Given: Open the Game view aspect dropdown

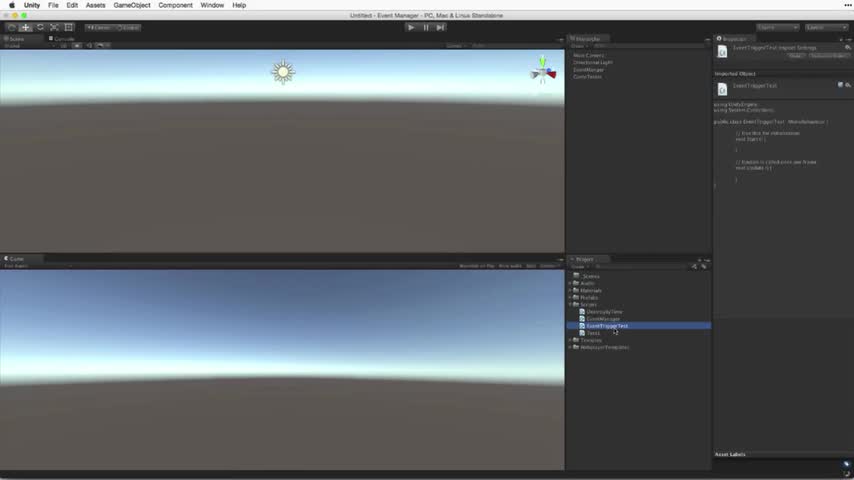Looking at the screenshot, I should click(38, 266).
